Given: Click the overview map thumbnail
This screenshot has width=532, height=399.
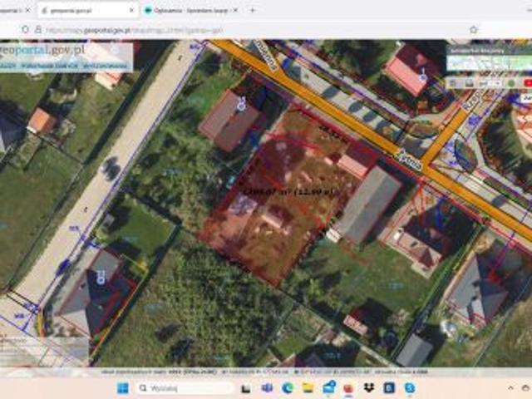Looking at the screenshot, I should [490, 63].
